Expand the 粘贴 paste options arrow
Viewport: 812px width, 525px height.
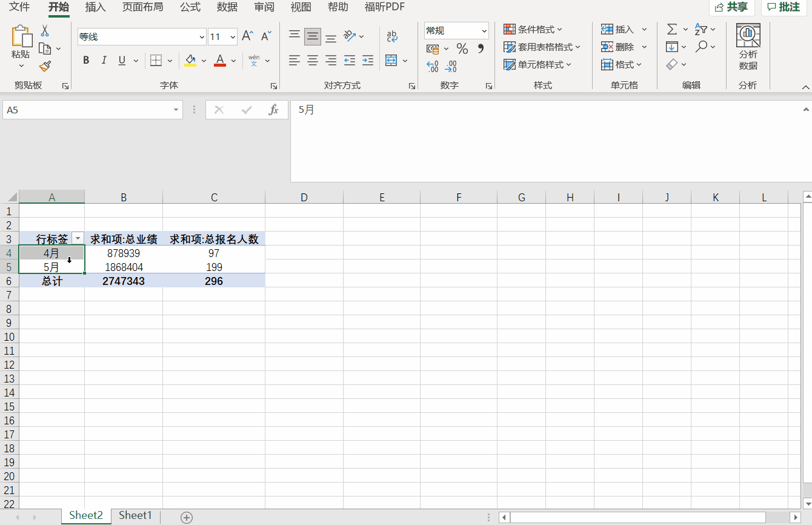tap(21, 66)
